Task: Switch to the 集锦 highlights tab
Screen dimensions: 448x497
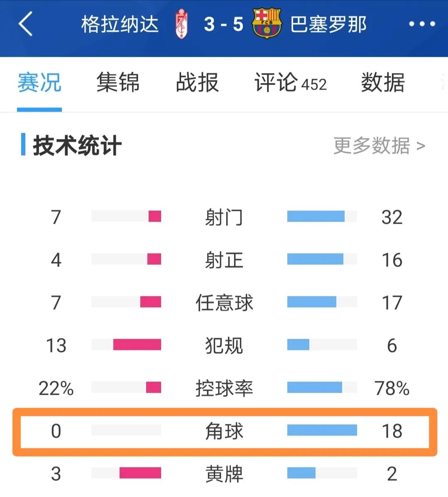Action: click(x=118, y=83)
